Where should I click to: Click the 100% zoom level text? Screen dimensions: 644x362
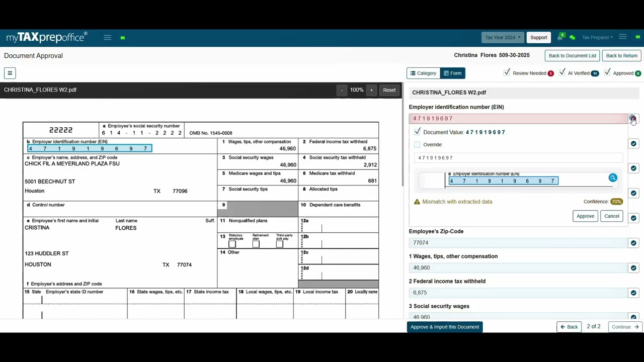(357, 90)
